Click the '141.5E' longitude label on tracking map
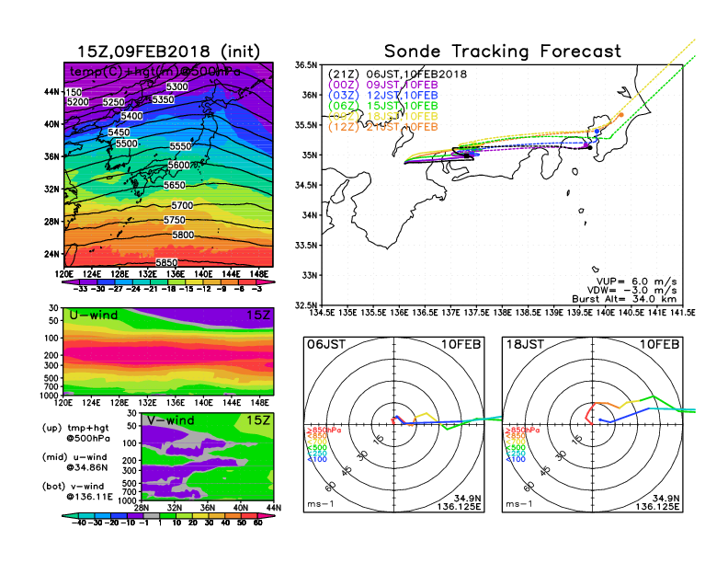 click(682, 313)
